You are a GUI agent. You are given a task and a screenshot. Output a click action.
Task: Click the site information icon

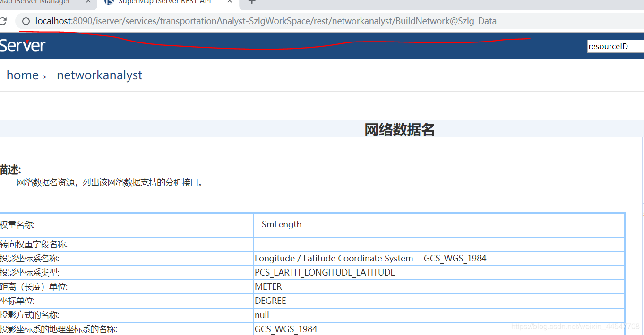pos(26,21)
